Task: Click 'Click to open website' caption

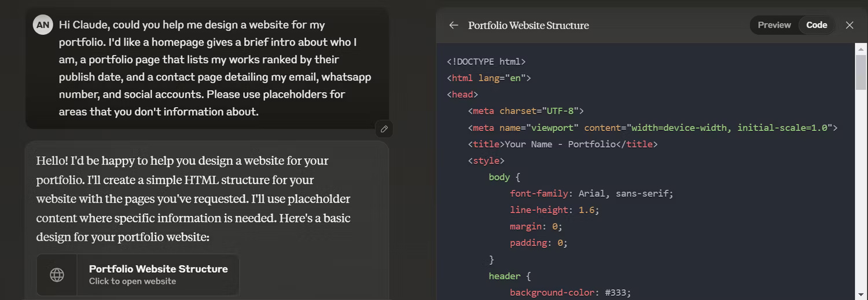Action: [x=133, y=281]
